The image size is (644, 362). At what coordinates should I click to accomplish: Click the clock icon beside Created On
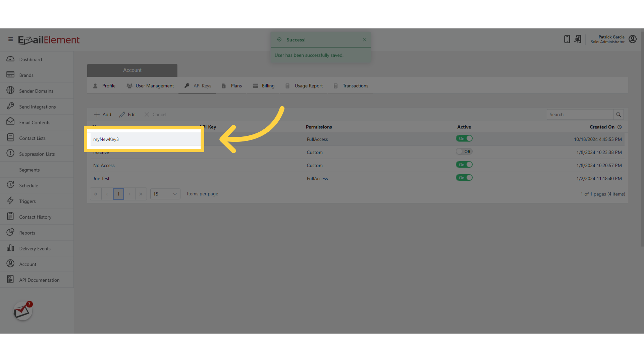pyautogui.click(x=620, y=127)
